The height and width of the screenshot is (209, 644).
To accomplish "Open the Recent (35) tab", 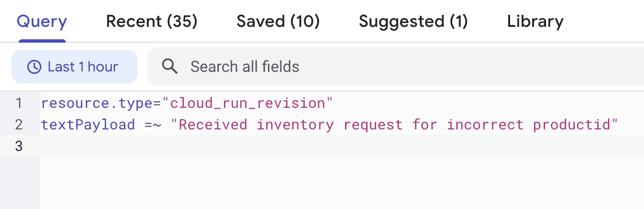I will [152, 22].
